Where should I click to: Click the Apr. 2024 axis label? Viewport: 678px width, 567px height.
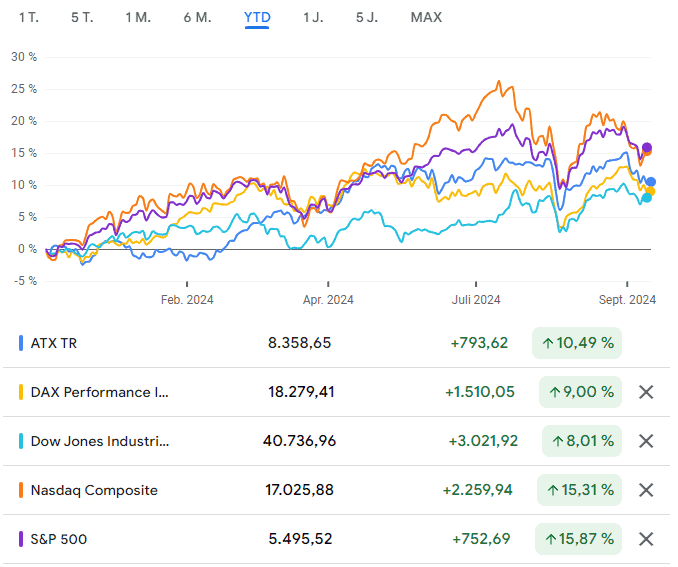(x=328, y=300)
